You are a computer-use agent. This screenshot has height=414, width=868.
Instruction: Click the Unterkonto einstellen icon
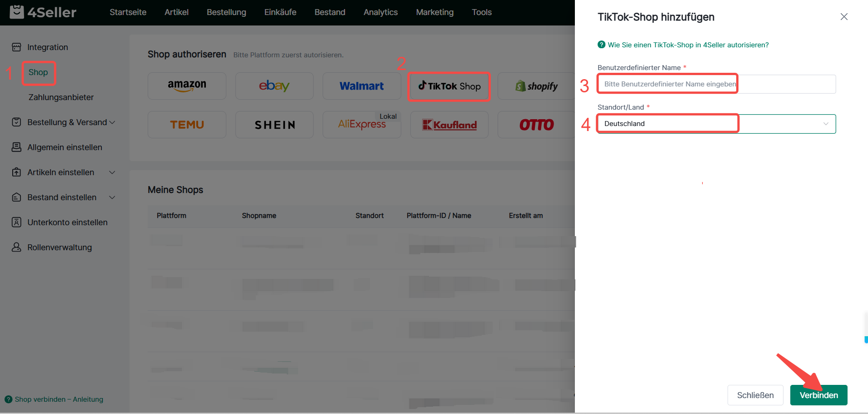pyautogui.click(x=16, y=222)
